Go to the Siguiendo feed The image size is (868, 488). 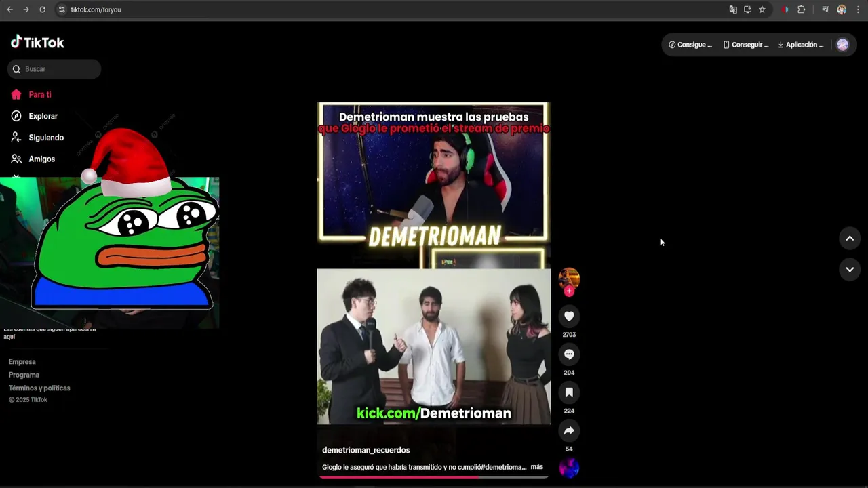[x=37, y=138]
